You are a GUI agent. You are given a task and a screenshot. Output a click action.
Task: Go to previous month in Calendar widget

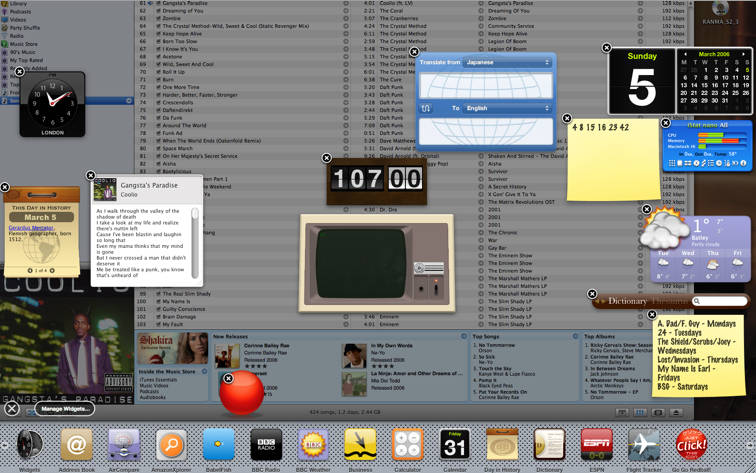[x=685, y=54]
